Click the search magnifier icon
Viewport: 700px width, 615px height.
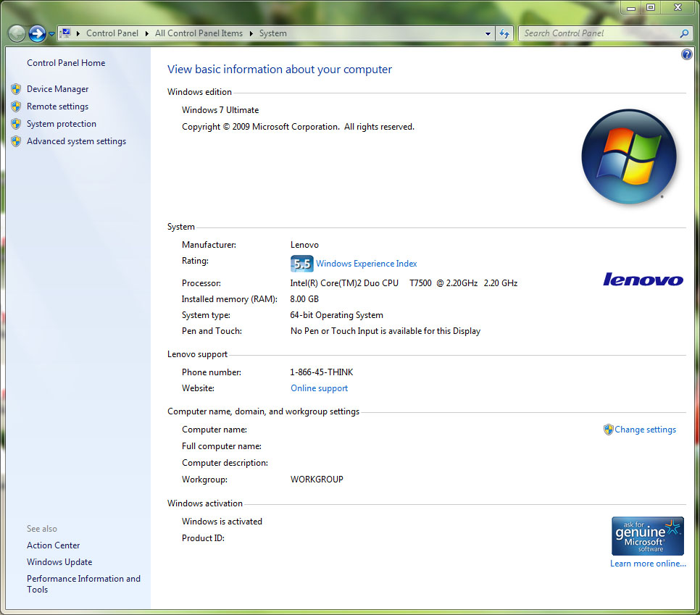point(684,33)
